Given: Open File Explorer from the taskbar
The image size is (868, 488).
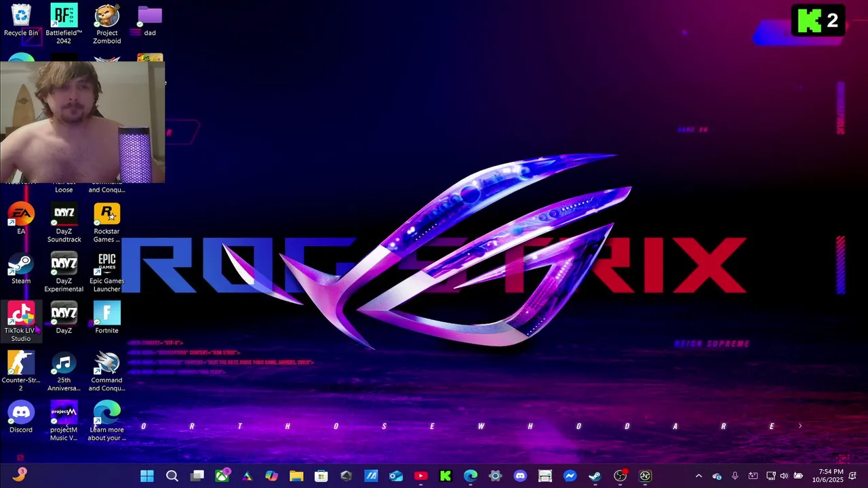Looking at the screenshot, I should 296,476.
